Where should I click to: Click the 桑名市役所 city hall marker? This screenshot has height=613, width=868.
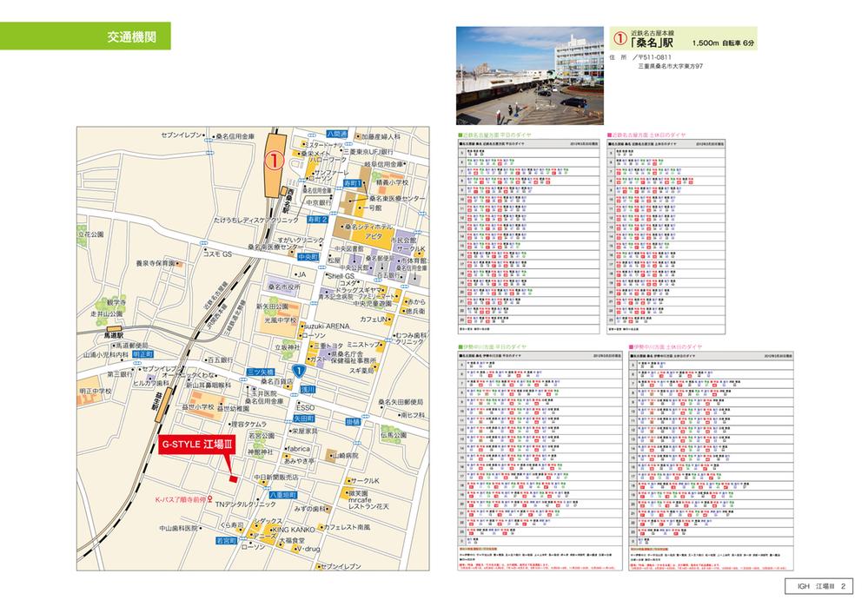(283, 287)
